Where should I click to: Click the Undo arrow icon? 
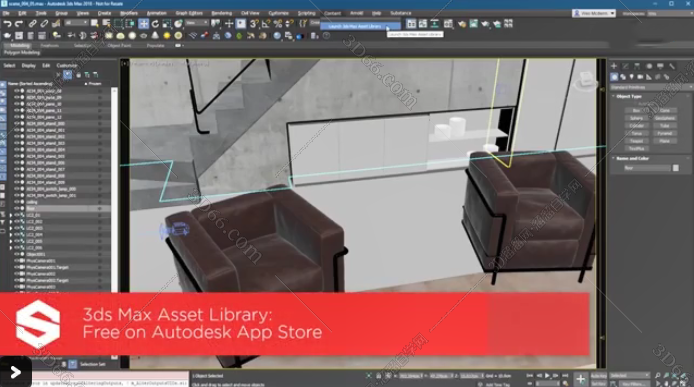pos(8,23)
